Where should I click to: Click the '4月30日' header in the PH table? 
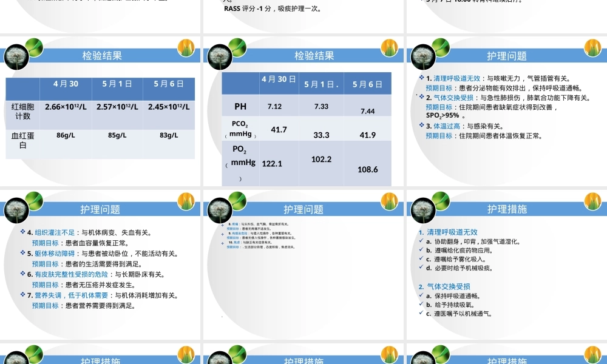tap(279, 79)
